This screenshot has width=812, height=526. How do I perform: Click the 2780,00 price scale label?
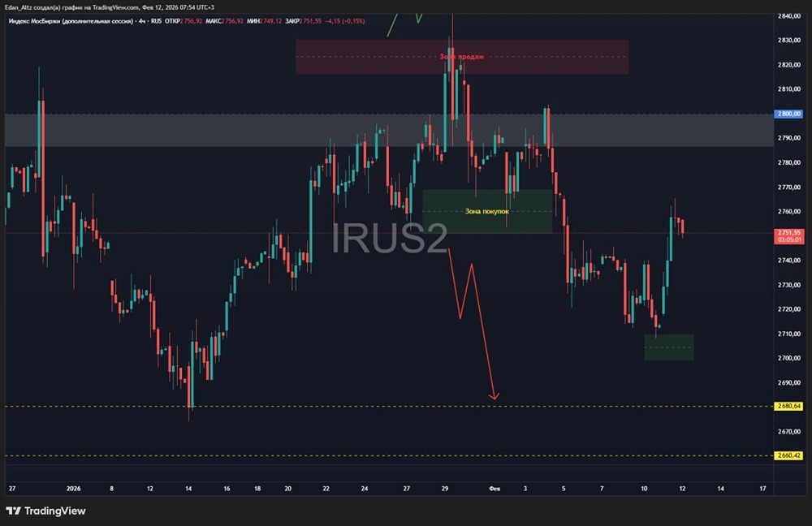tap(788, 162)
